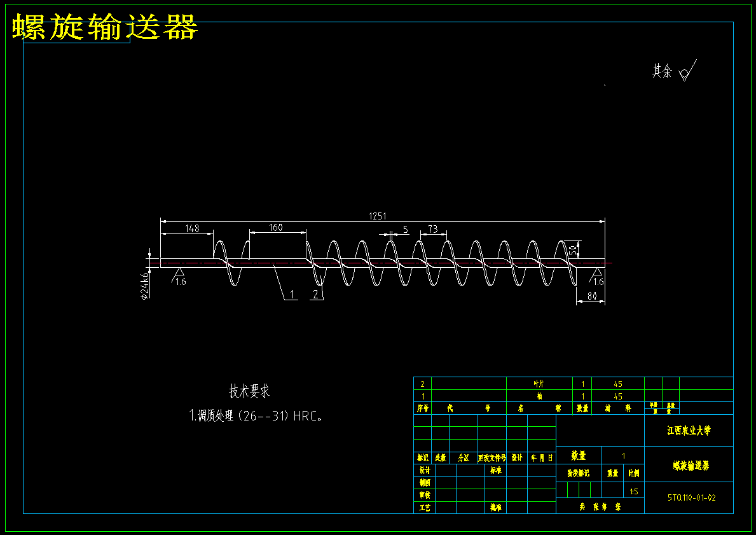756x535 pixels.
Task: Click the 序号 column header
Action: [422, 408]
